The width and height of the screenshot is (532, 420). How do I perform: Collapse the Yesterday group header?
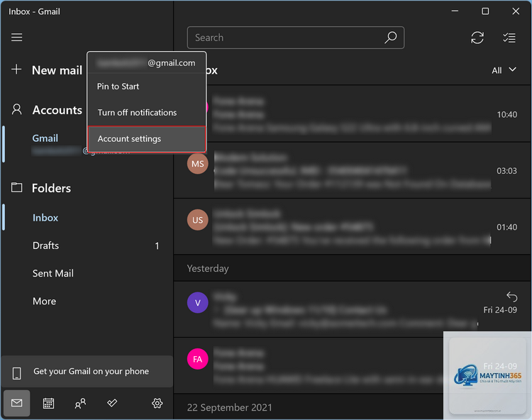pyautogui.click(x=352, y=268)
